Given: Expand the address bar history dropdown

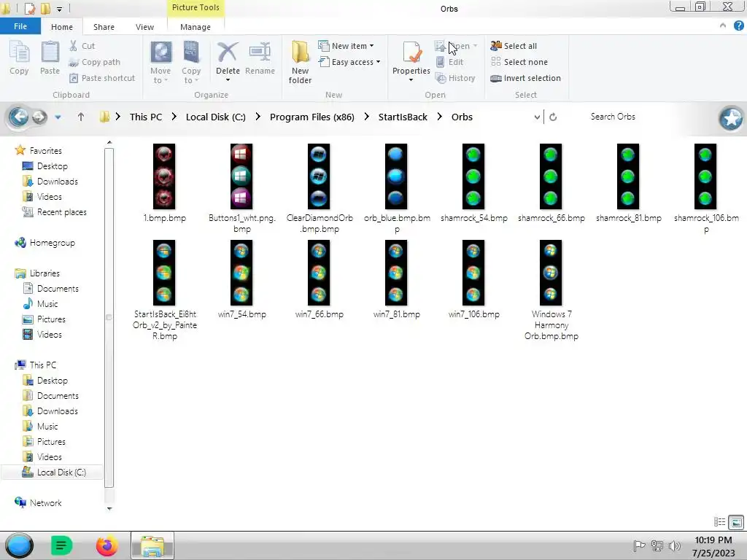Looking at the screenshot, I should 537,117.
